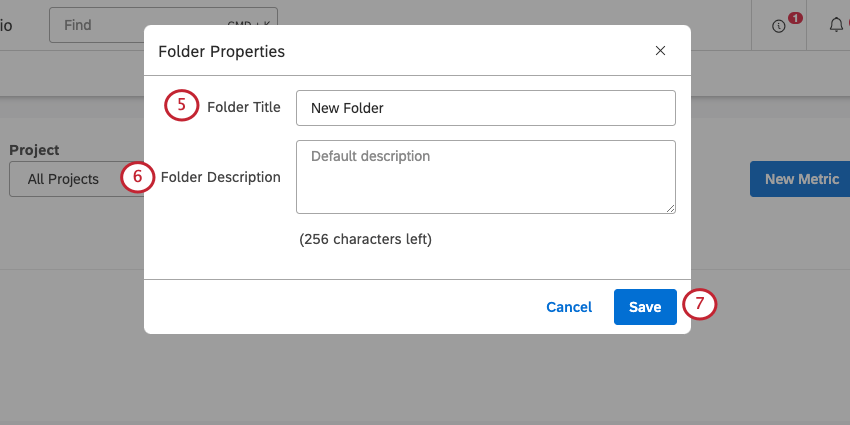Click the Folder Properties dialog heading
Image resolution: width=850 pixels, height=425 pixels.
(222, 51)
